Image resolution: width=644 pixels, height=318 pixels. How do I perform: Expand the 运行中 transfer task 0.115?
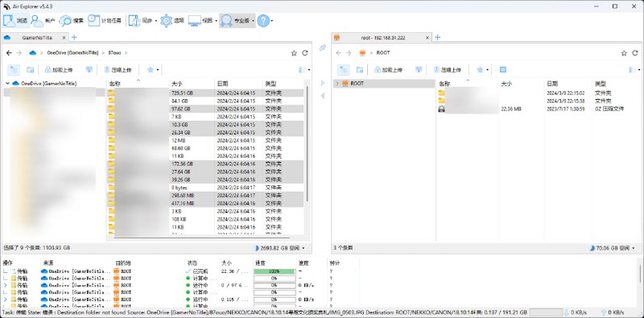5,299
